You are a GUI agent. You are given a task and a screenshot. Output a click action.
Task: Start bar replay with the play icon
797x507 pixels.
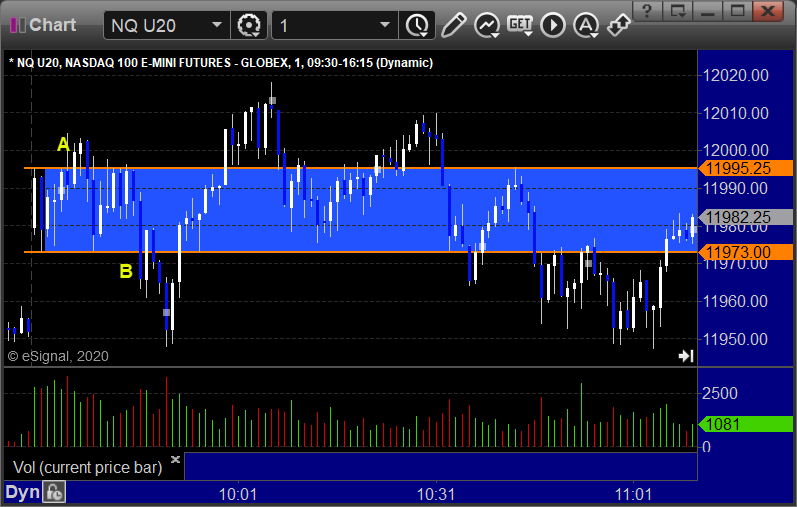553,25
